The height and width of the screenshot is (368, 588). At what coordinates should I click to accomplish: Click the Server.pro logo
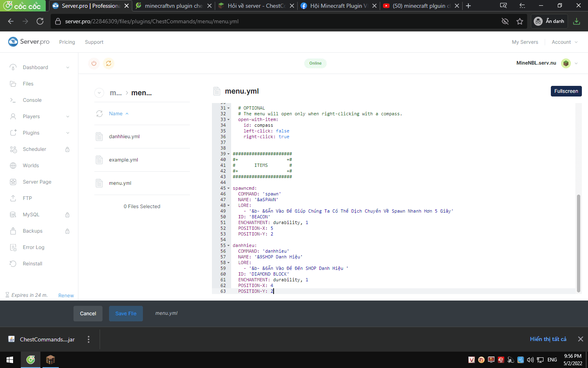coord(29,42)
